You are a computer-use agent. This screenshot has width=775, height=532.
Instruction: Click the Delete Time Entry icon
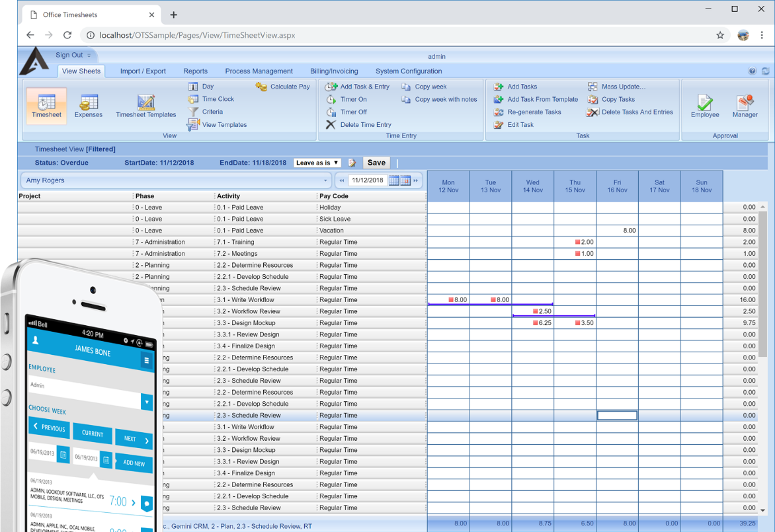[x=331, y=124]
